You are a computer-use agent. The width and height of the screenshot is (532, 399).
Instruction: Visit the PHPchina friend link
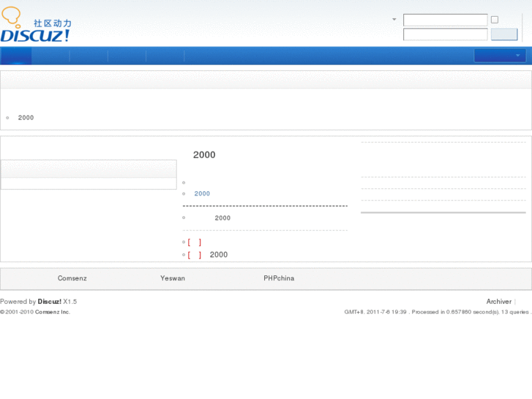[x=279, y=278]
